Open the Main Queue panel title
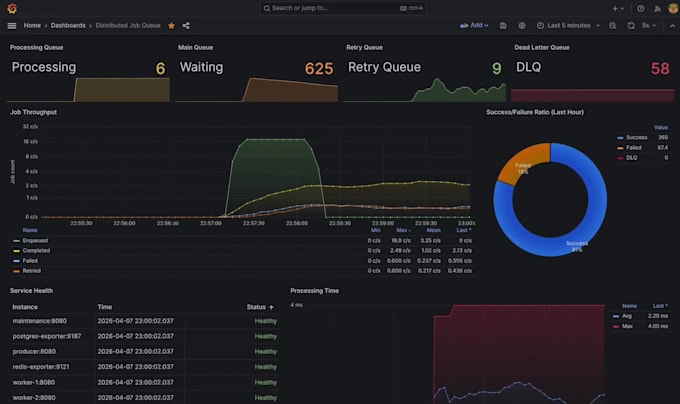680x404 pixels. (x=195, y=47)
